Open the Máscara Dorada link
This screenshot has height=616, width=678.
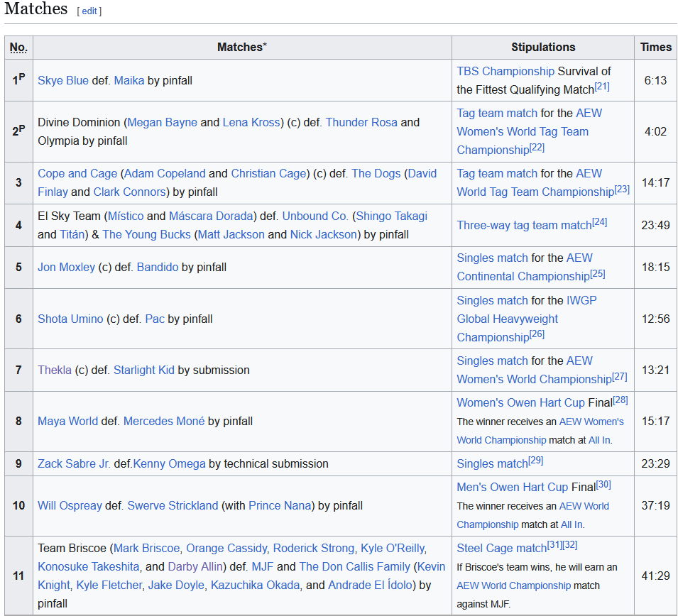pos(211,216)
